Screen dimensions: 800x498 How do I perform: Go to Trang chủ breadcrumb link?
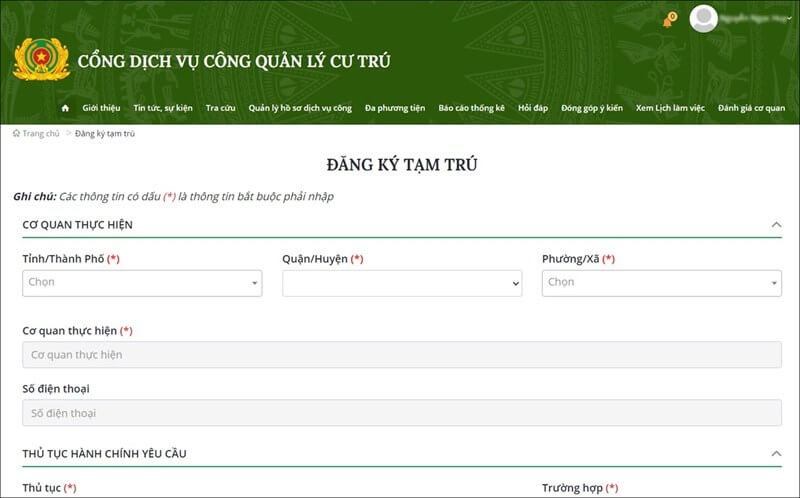[36, 134]
